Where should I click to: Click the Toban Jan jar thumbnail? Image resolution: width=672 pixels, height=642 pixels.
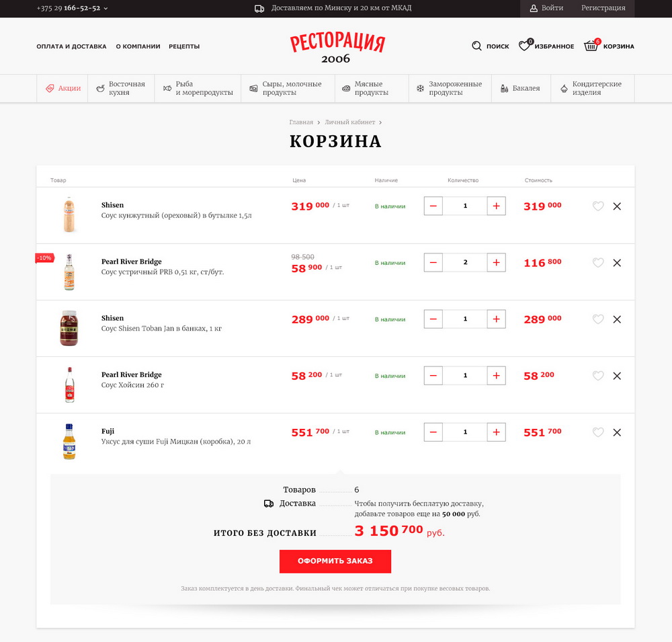tap(69, 328)
